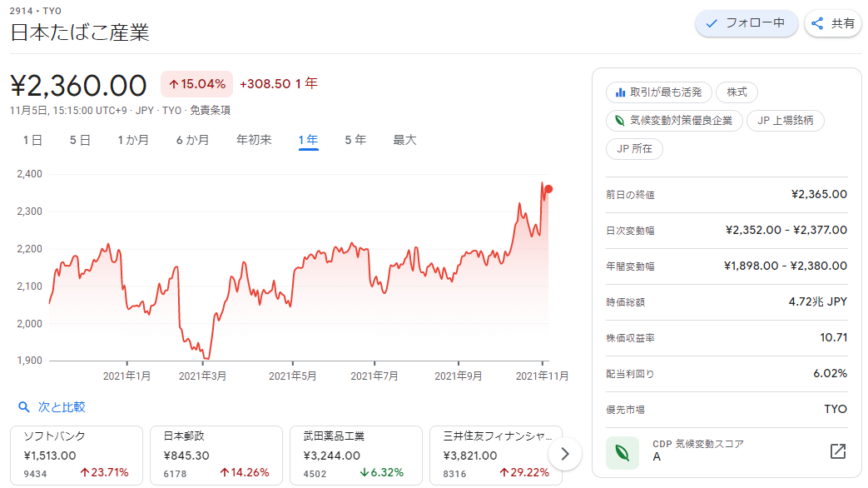Click the 6.32% decline on 武田薬品工業 card

coord(381,472)
